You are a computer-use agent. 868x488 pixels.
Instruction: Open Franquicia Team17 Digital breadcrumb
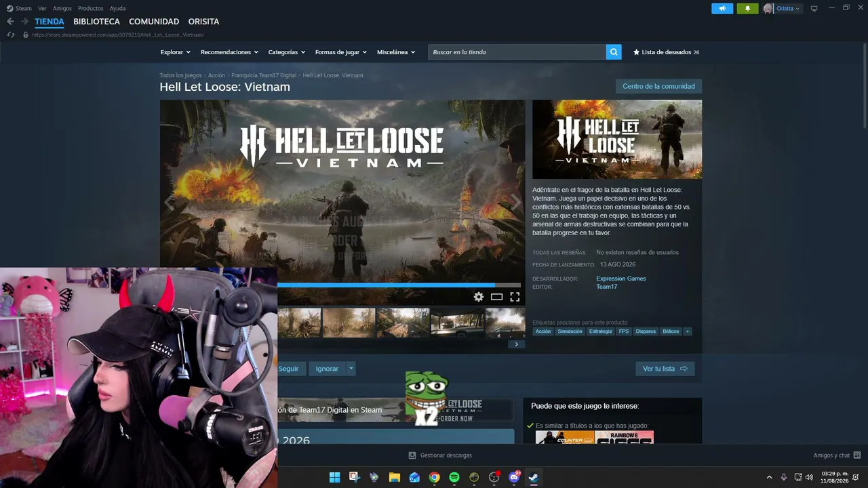264,75
